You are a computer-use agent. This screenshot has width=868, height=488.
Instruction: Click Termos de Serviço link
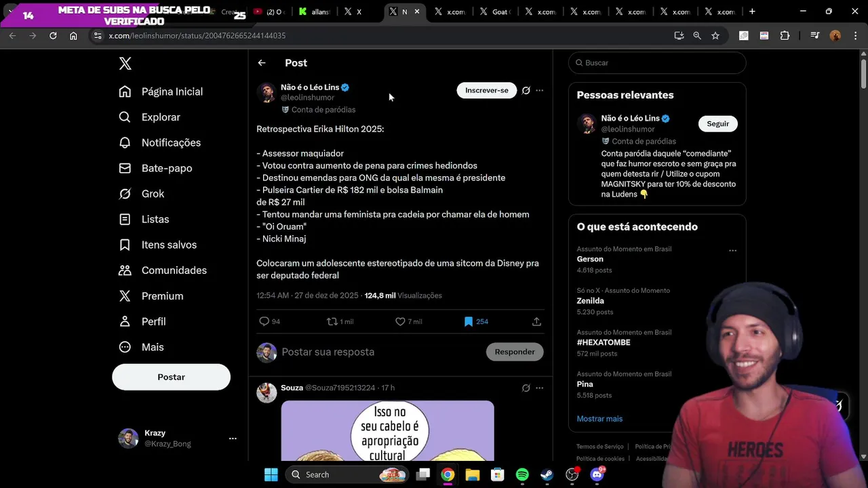coord(599,447)
